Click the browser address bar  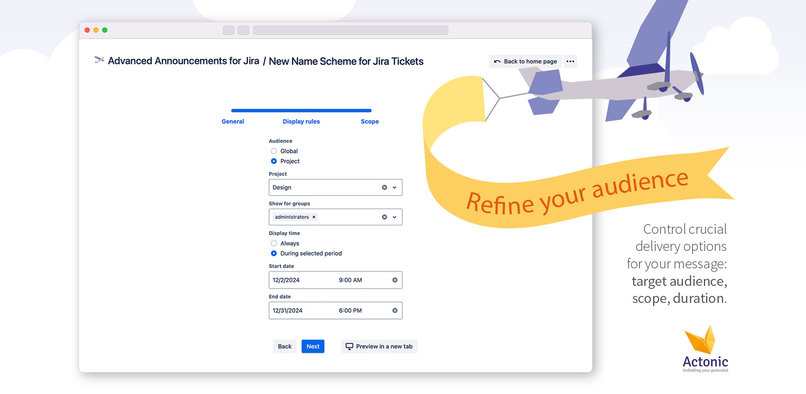pos(351,30)
